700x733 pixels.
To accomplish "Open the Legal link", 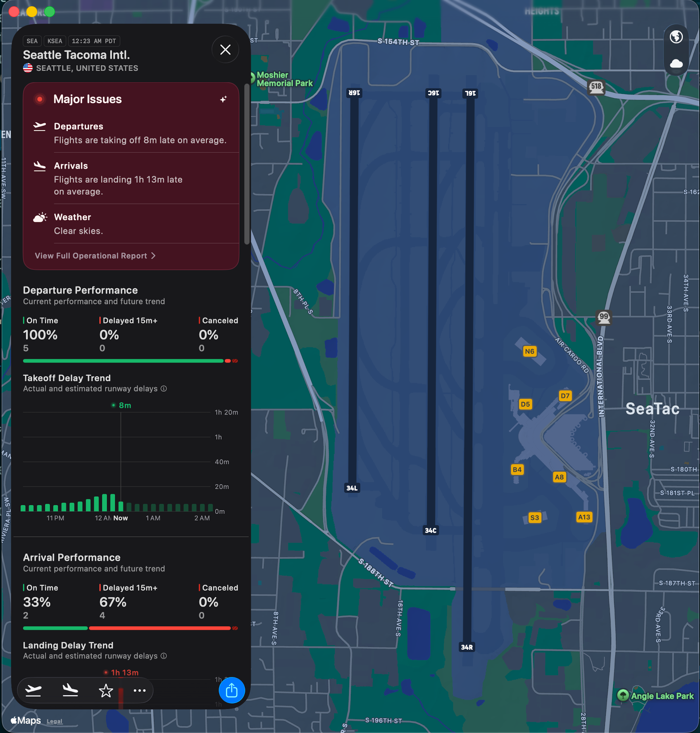I will coord(54,721).
